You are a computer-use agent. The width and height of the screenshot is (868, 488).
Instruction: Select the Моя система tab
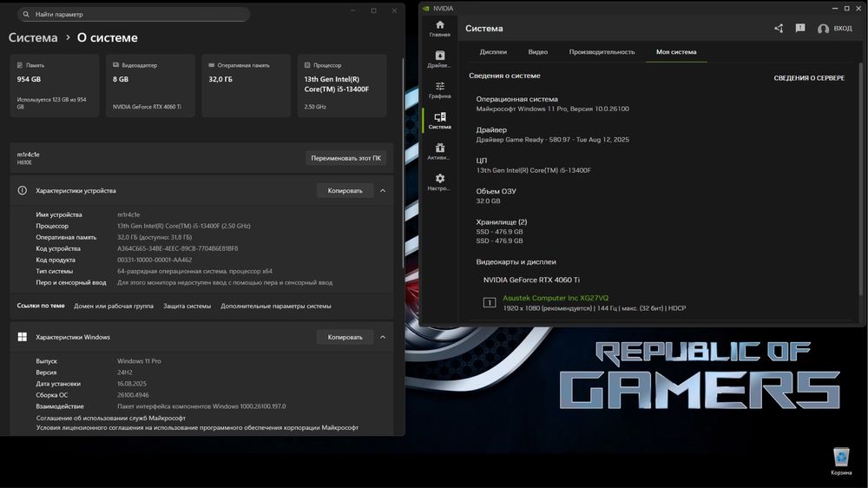click(x=676, y=52)
